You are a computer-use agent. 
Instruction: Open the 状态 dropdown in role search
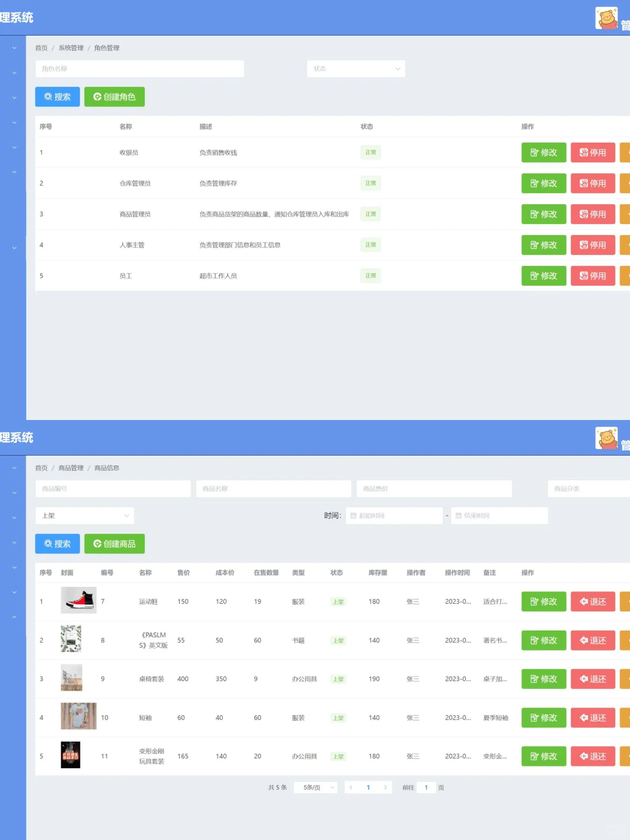tap(356, 68)
